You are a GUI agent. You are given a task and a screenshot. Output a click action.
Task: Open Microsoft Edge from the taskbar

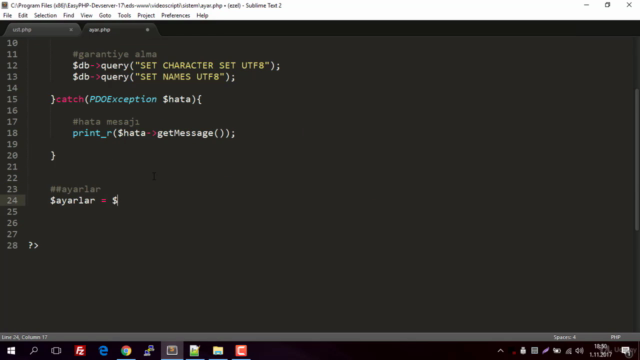pos(103,351)
